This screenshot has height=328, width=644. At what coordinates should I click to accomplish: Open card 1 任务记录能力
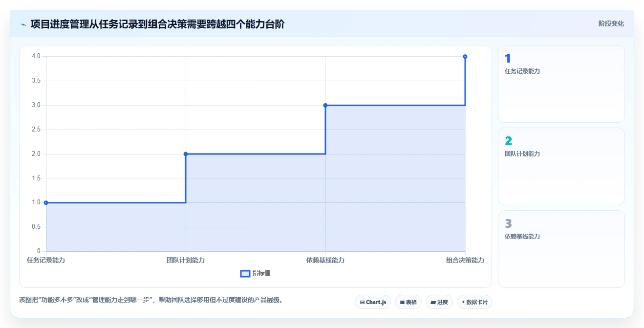(x=561, y=84)
